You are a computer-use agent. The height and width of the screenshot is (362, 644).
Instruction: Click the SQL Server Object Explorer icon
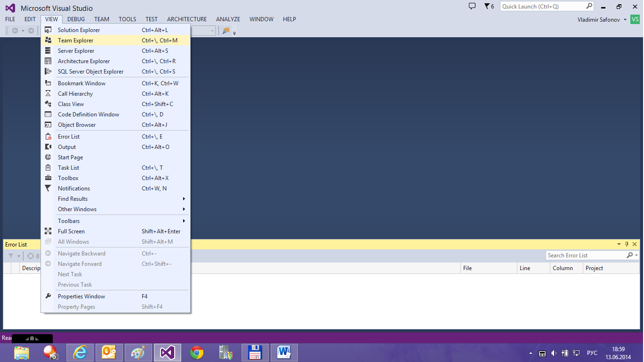click(x=48, y=72)
